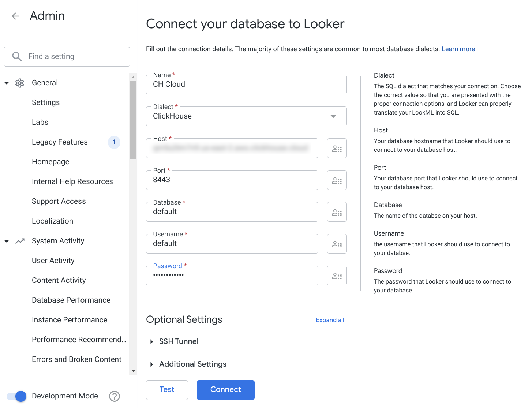The image size is (532, 408).
Task: Open the help icon next to Development Mode
Action: click(114, 396)
